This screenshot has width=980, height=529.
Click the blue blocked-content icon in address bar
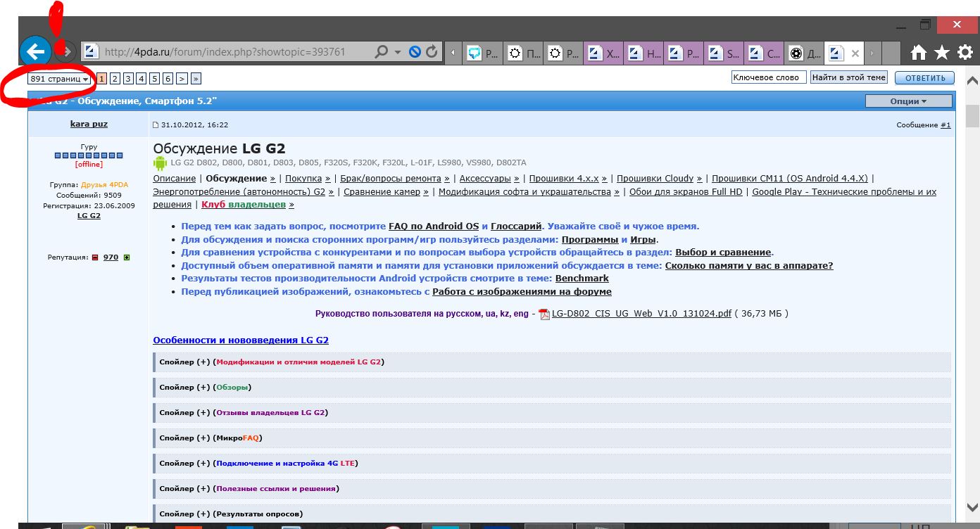pyautogui.click(x=415, y=52)
